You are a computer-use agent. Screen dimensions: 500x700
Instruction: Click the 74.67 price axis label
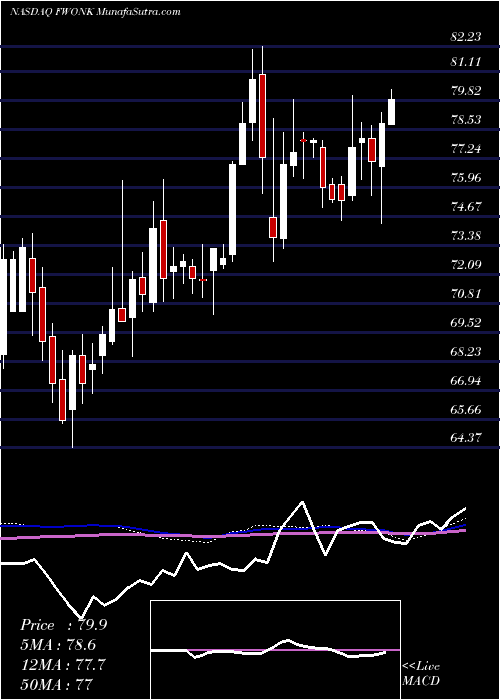tap(466, 207)
